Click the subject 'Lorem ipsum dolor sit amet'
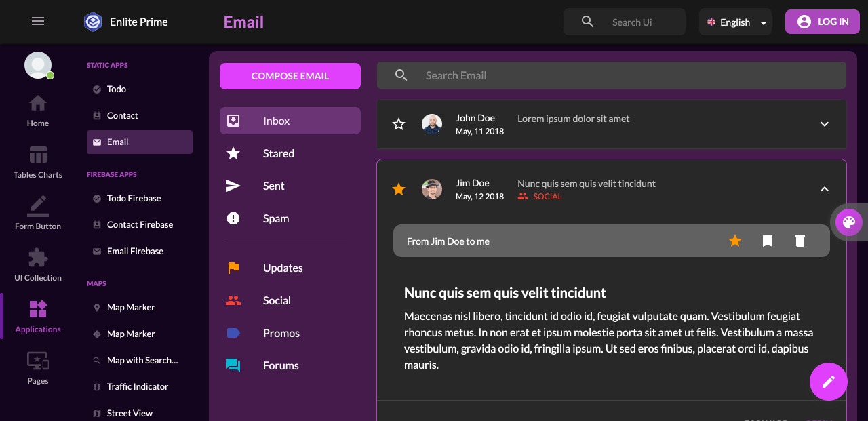868x421 pixels. 573,119
